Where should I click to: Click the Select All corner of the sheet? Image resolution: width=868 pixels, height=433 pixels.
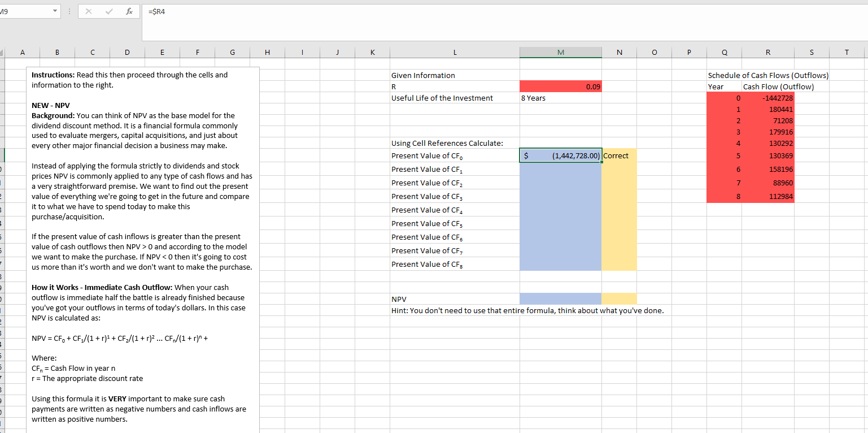(2, 53)
